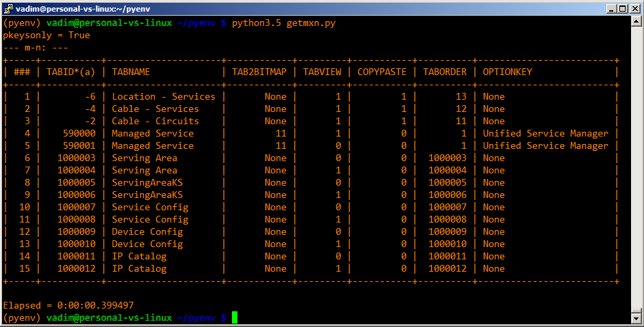Click 'Unified Service Manager' in row 4
Viewport: 644px width, 327px height.
[x=545, y=133]
